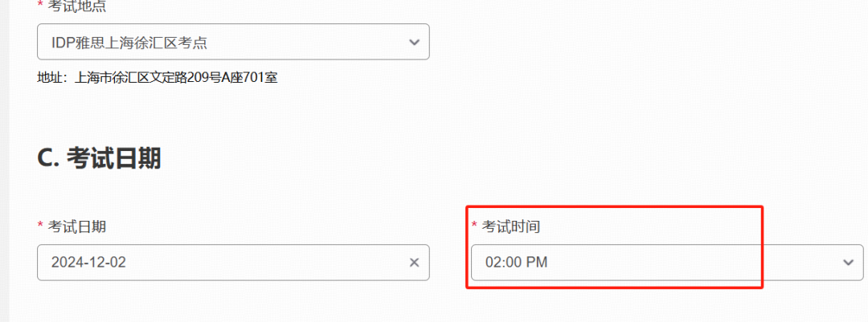Screen dimensions: 868x322
Task: Click into the 考试日期 date input field
Action: (x=233, y=263)
